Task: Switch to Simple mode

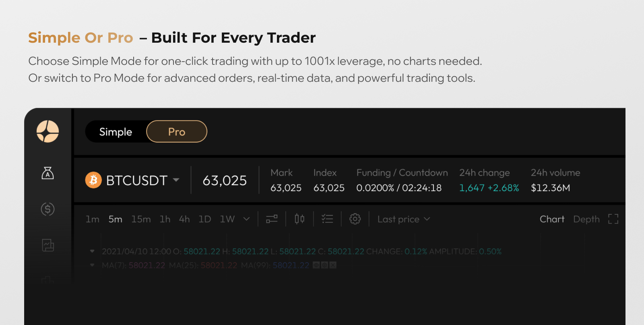Action: pos(116,132)
